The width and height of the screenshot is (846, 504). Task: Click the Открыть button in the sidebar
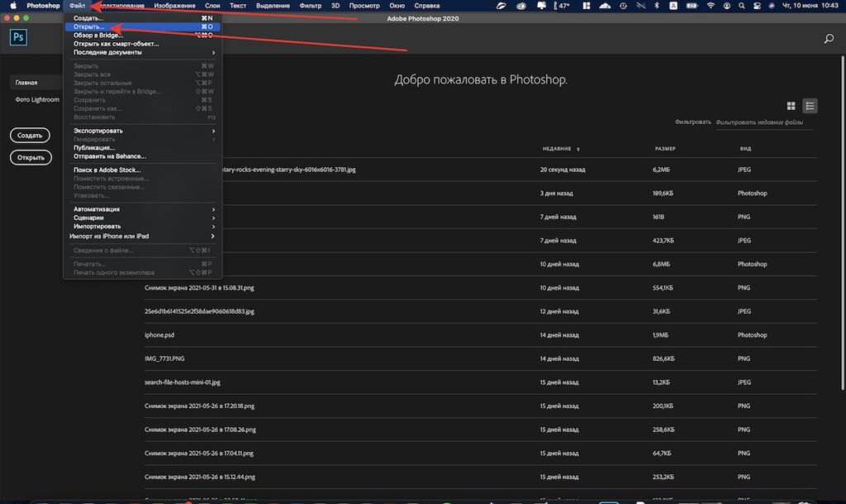coord(31,158)
